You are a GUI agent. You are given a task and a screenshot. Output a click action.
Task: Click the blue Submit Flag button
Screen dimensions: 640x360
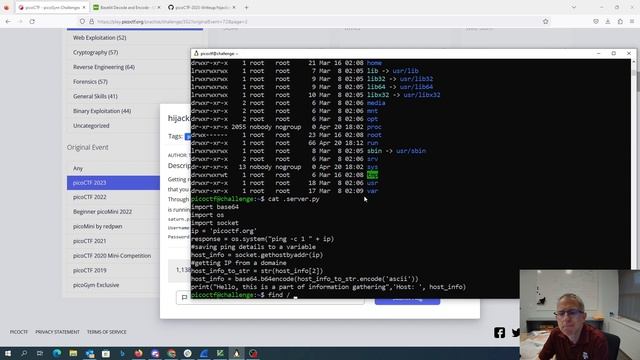(407, 301)
